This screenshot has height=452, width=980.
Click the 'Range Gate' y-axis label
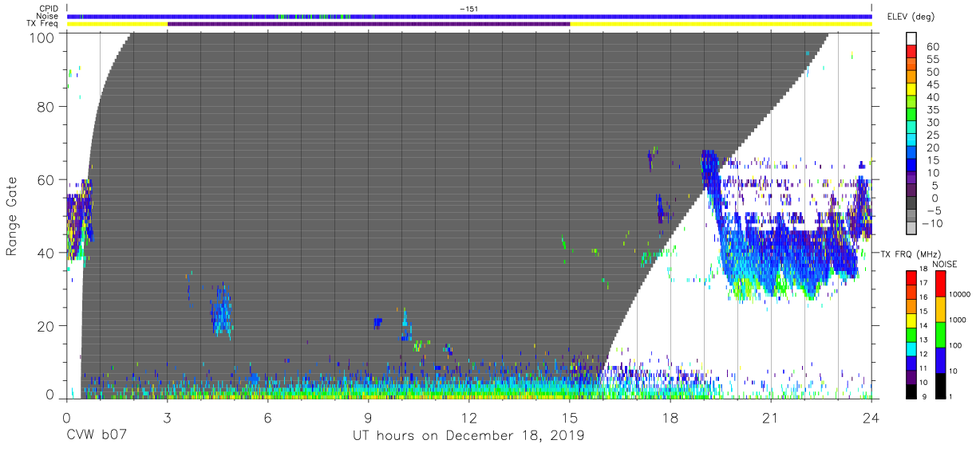point(12,216)
